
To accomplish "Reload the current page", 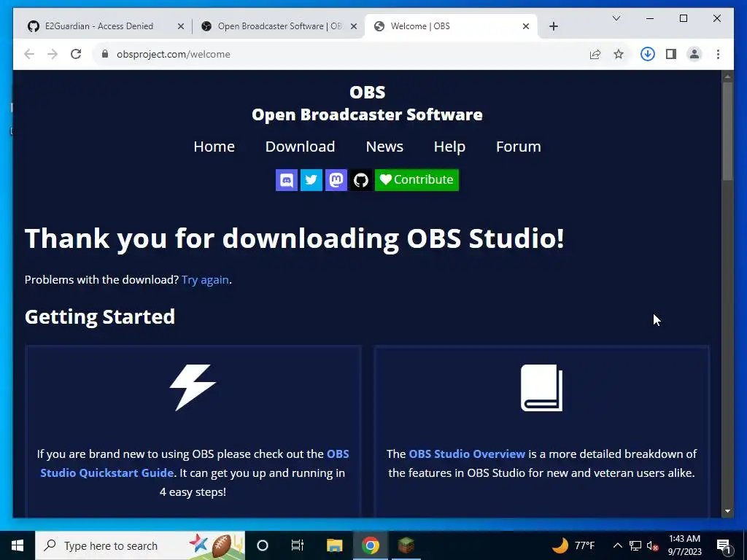I will (x=76, y=54).
